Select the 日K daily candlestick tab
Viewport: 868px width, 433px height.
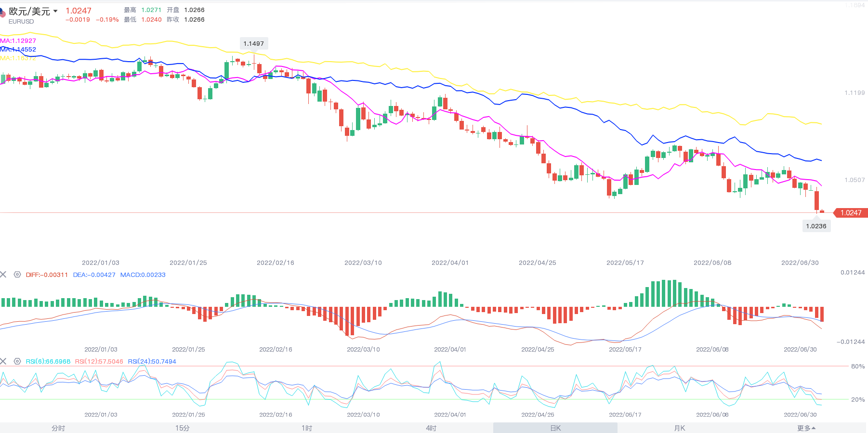click(555, 428)
